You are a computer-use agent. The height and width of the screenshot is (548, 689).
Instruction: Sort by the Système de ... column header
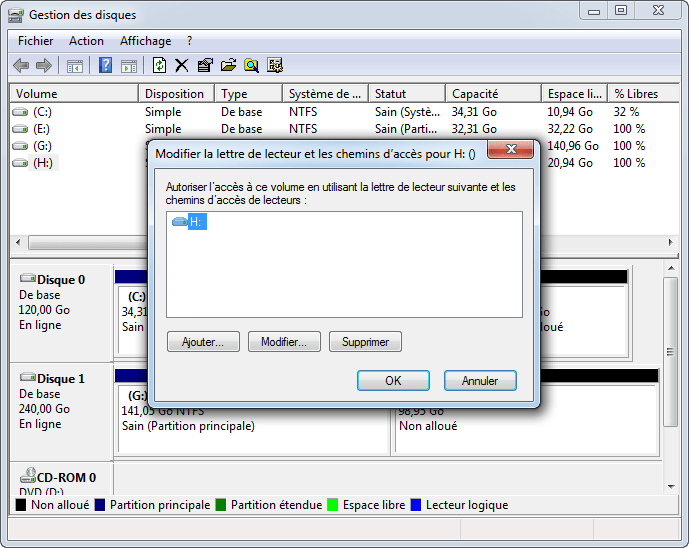[325, 94]
